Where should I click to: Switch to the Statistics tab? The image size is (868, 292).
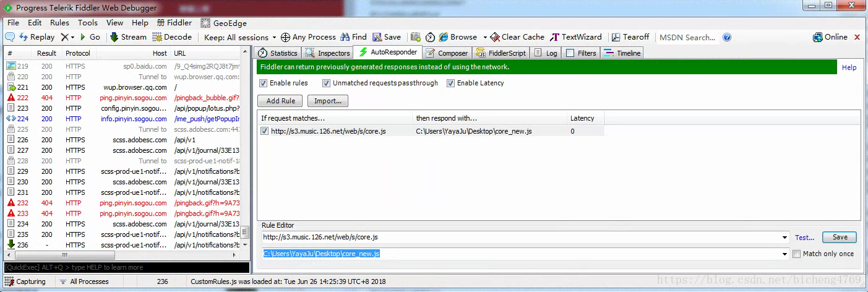point(278,53)
